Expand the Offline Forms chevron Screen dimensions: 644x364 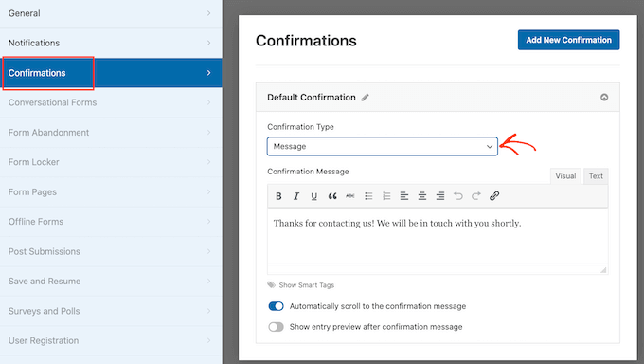point(208,222)
